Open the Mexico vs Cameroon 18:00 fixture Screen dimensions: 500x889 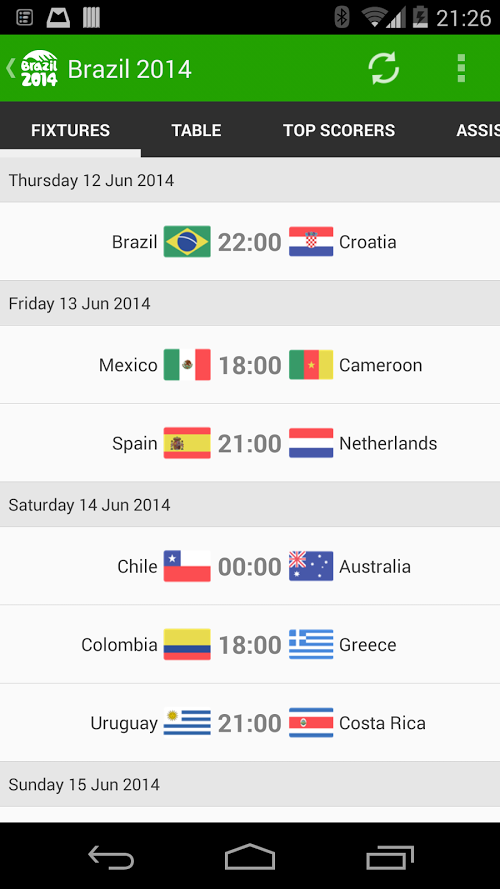click(x=250, y=365)
